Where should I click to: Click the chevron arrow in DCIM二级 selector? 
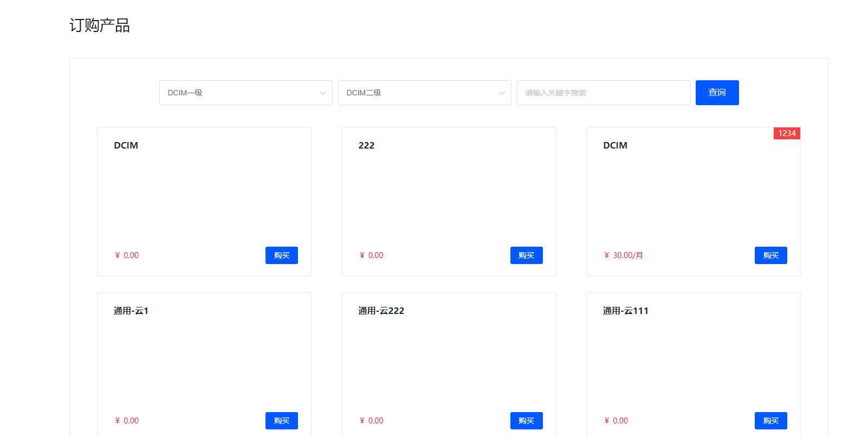click(502, 93)
